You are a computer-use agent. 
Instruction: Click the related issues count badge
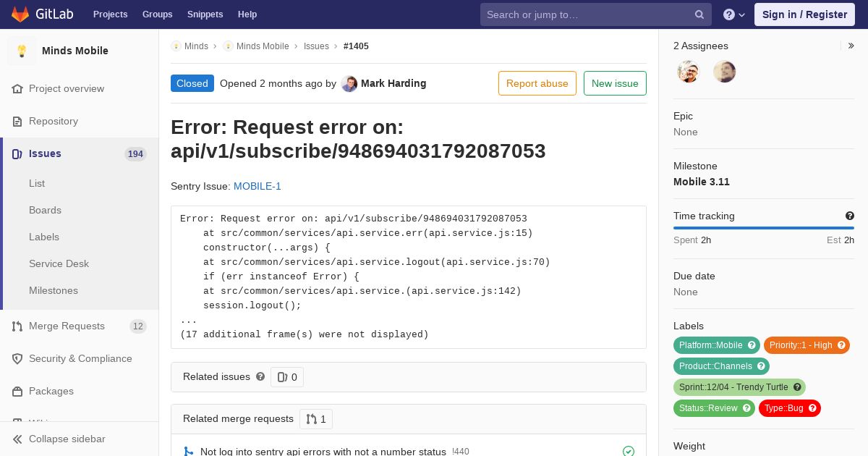point(287,377)
